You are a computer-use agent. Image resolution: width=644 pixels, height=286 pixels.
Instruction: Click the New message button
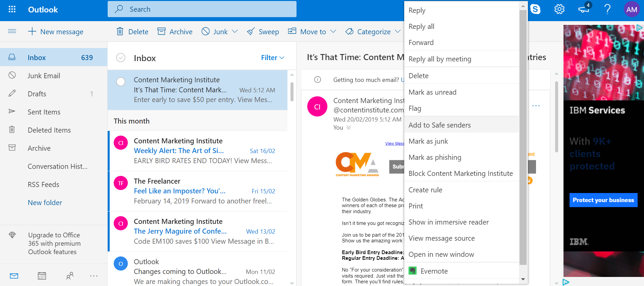click(x=56, y=32)
